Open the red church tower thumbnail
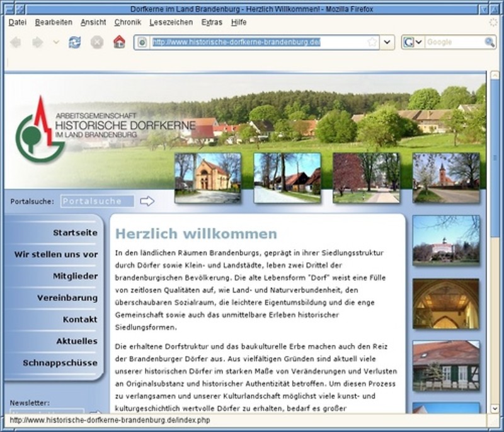Screen dimensions: 504x432 coord(446,178)
